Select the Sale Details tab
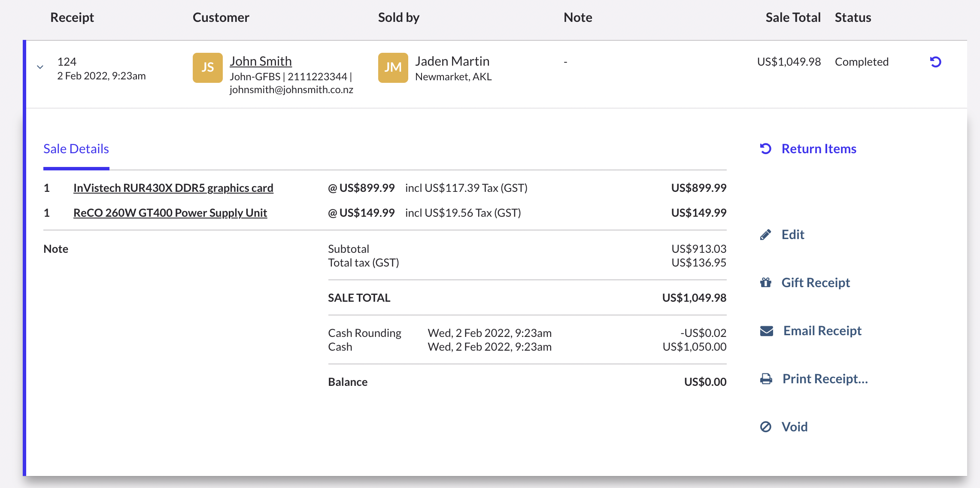Screen dimensions: 980x488 (x=76, y=149)
